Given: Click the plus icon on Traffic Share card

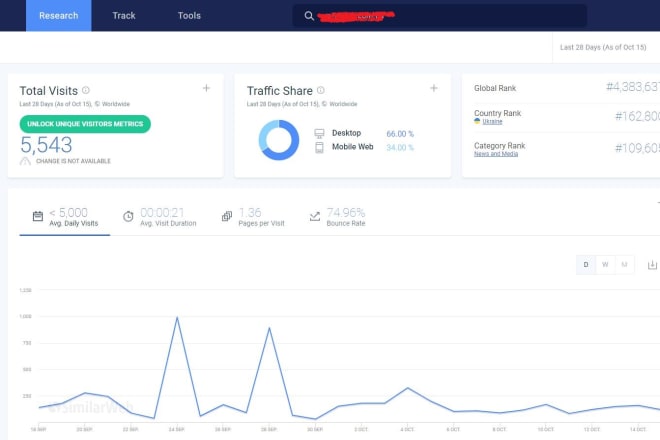Looking at the screenshot, I should coord(434,88).
